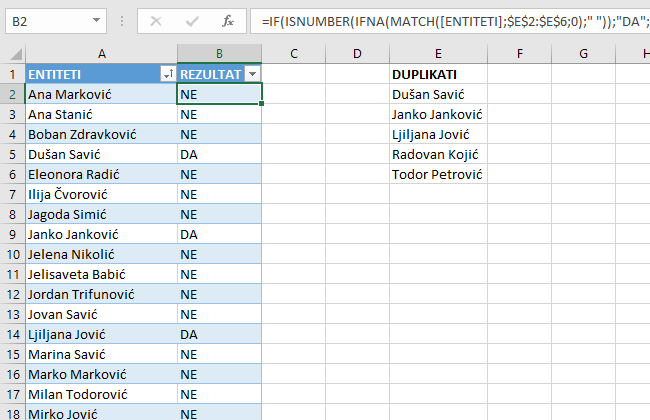Click the Select All corner triangle
This screenshot has width=650, height=420.
[x=12, y=53]
